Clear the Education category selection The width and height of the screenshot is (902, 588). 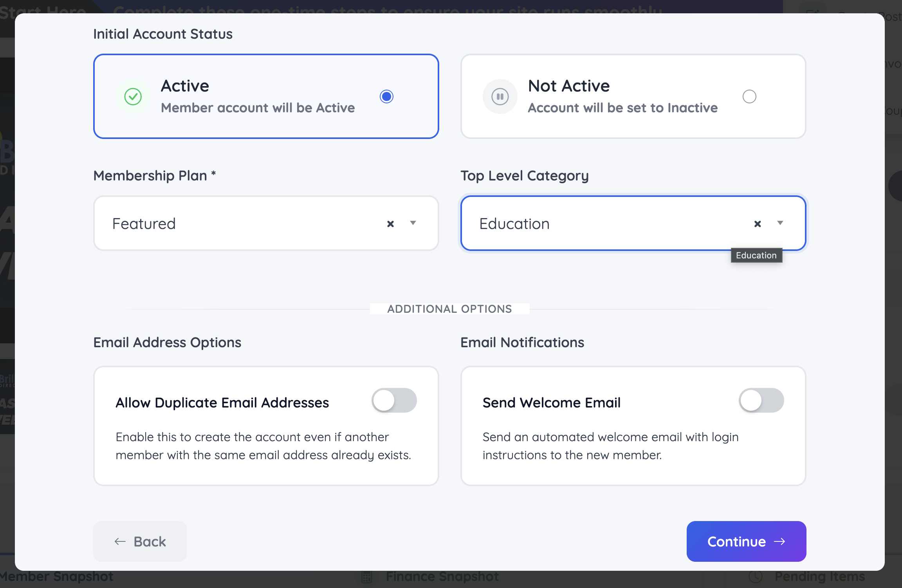coord(758,224)
